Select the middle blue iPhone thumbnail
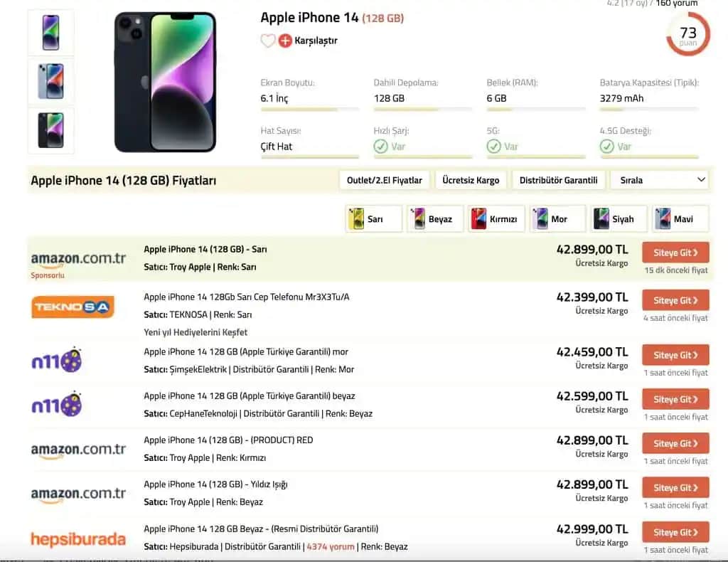The width and height of the screenshot is (728, 562). (50, 80)
